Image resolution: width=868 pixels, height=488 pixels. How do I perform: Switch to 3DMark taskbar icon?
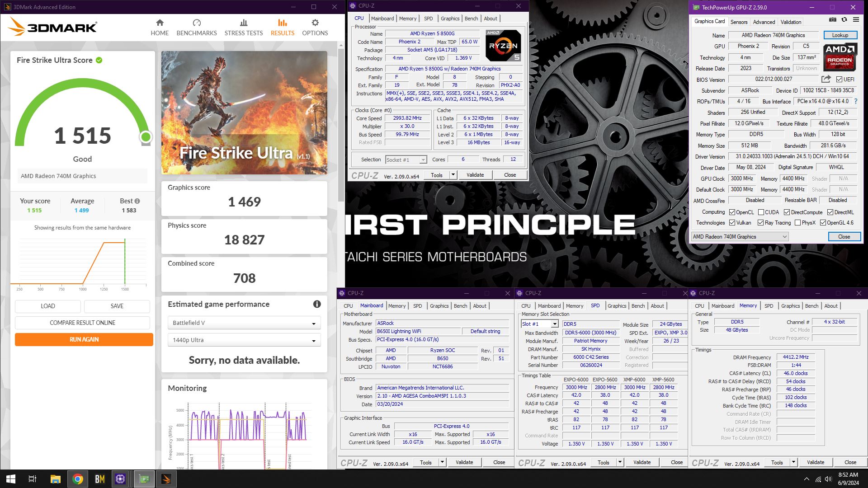coord(166,479)
